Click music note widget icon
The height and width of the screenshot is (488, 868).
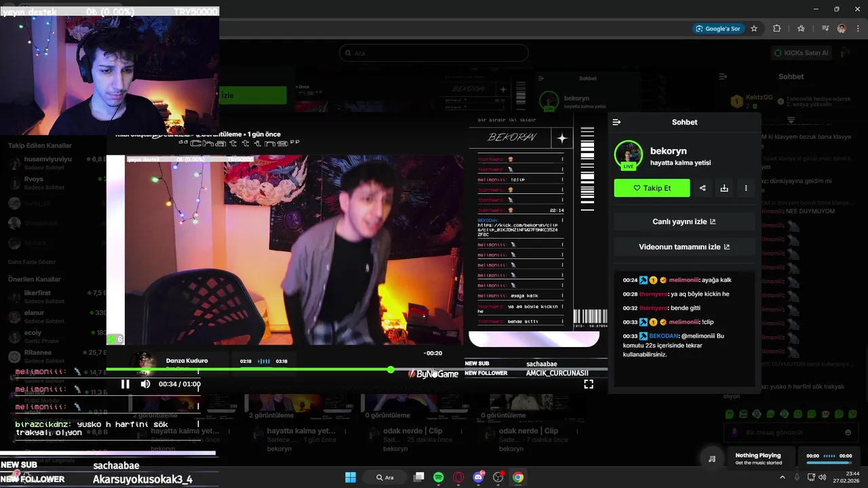(x=711, y=459)
